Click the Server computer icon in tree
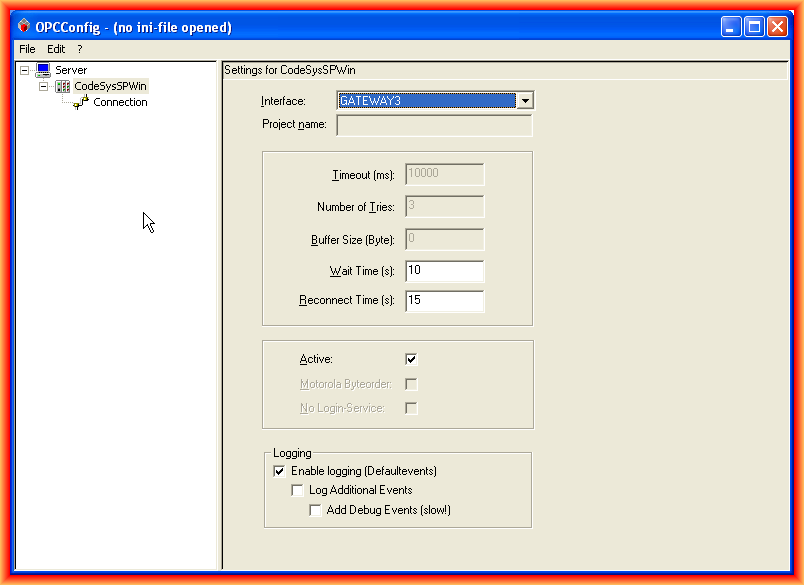The width and height of the screenshot is (804, 585). [43, 70]
